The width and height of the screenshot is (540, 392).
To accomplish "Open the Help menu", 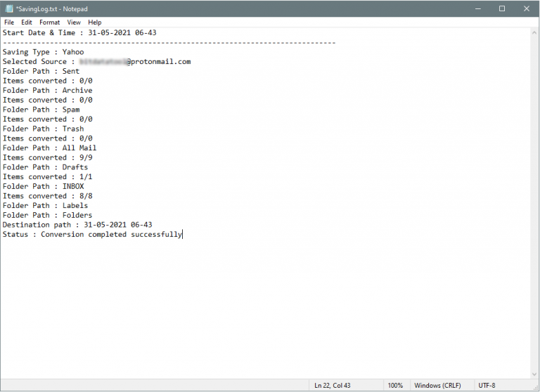I will [95, 22].
